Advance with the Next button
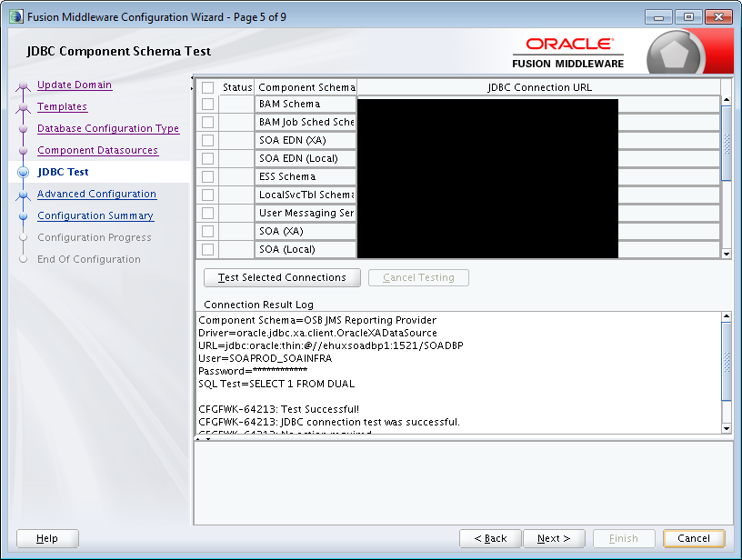Image resolution: width=742 pixels, height=560 pixels. pos(554,538)
